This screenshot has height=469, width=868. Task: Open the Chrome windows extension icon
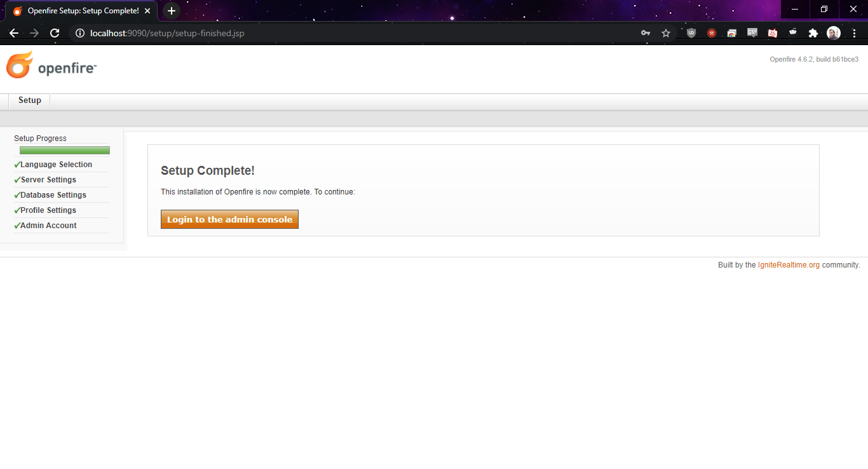[x=732, y=33]
